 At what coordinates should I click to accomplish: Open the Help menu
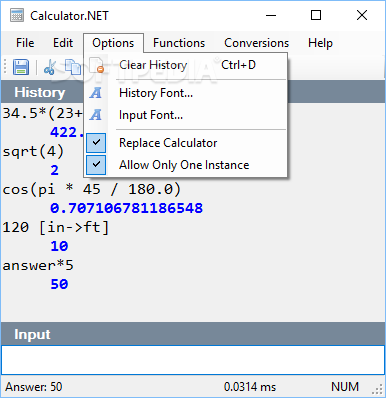[x=320, y=43]
